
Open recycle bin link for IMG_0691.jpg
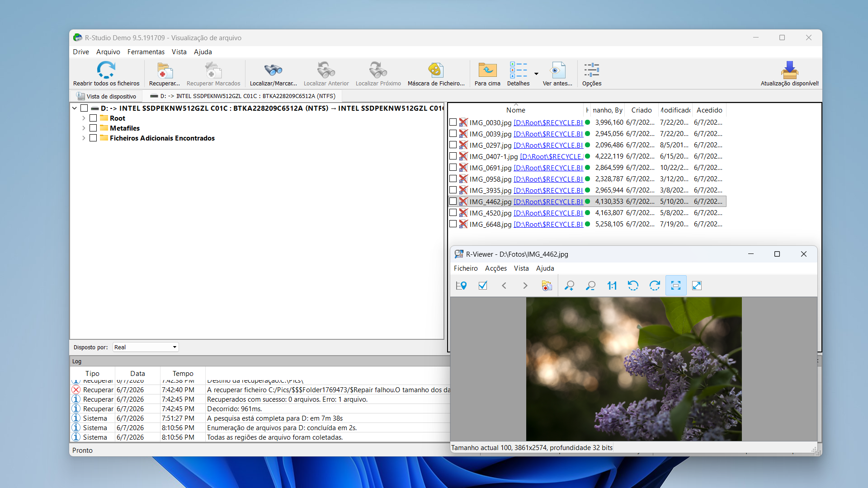point(548,168)
